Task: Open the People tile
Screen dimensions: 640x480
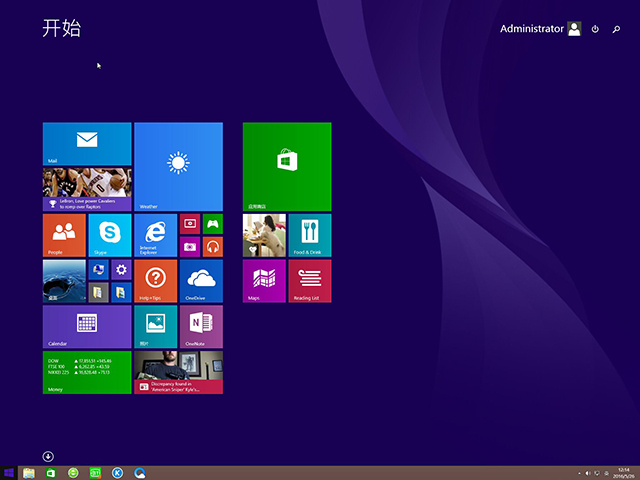Action: [x=64, y=235]
